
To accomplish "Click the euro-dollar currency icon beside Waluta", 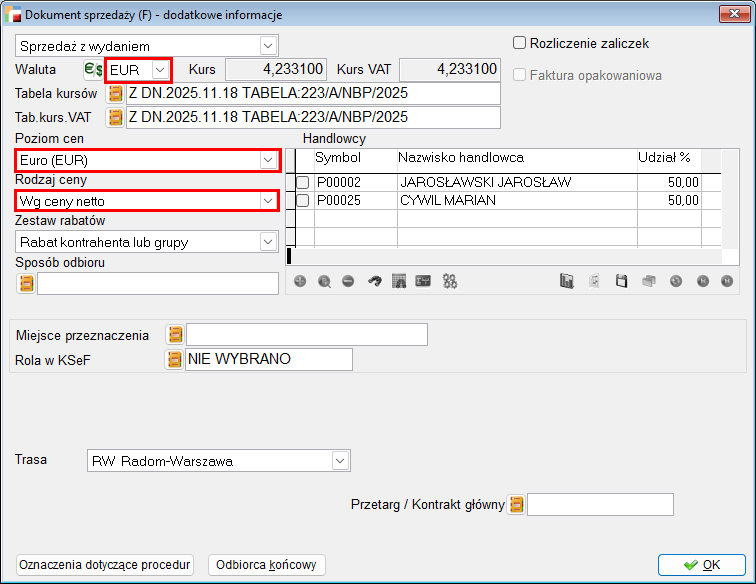I will click(93, 70).
